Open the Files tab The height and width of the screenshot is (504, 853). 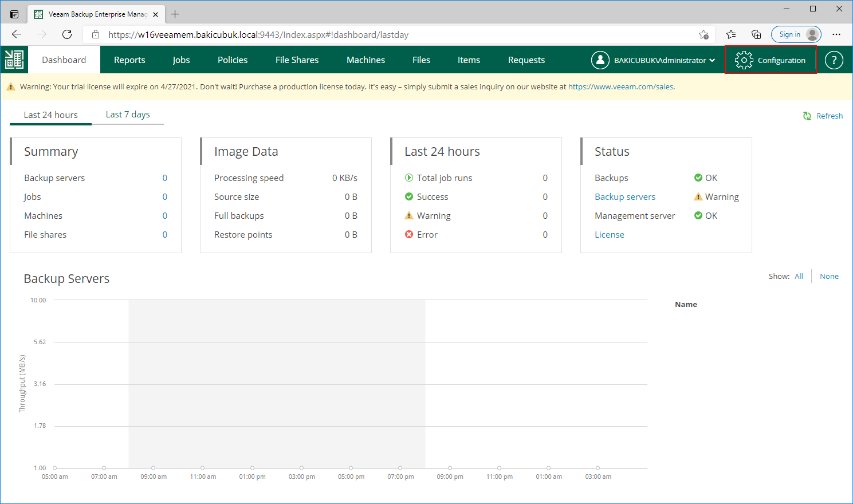point(421,60)
